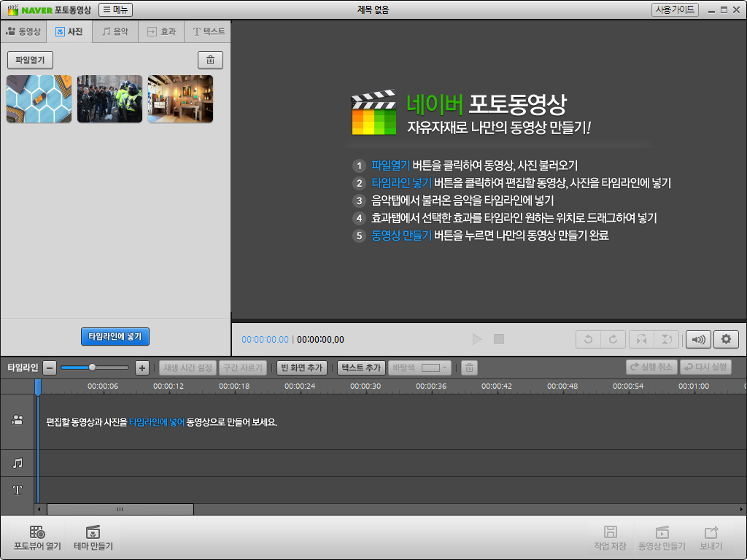Delete selected photo with trash icon in media panel

[x=210, y=60]
